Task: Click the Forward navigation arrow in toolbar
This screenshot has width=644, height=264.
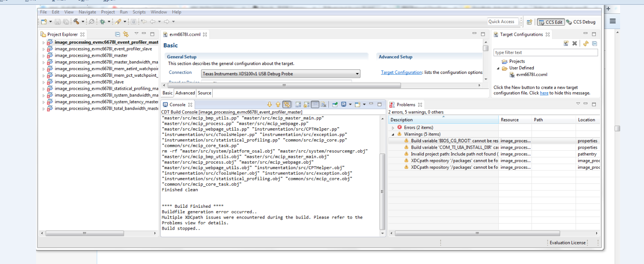Action: point(167,21)
